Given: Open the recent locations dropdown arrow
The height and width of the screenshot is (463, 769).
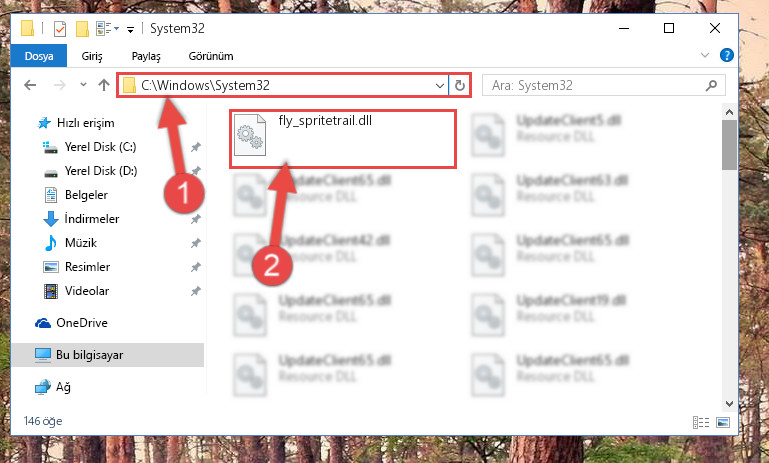Looking at the screenshot, I should click(83, 85).
